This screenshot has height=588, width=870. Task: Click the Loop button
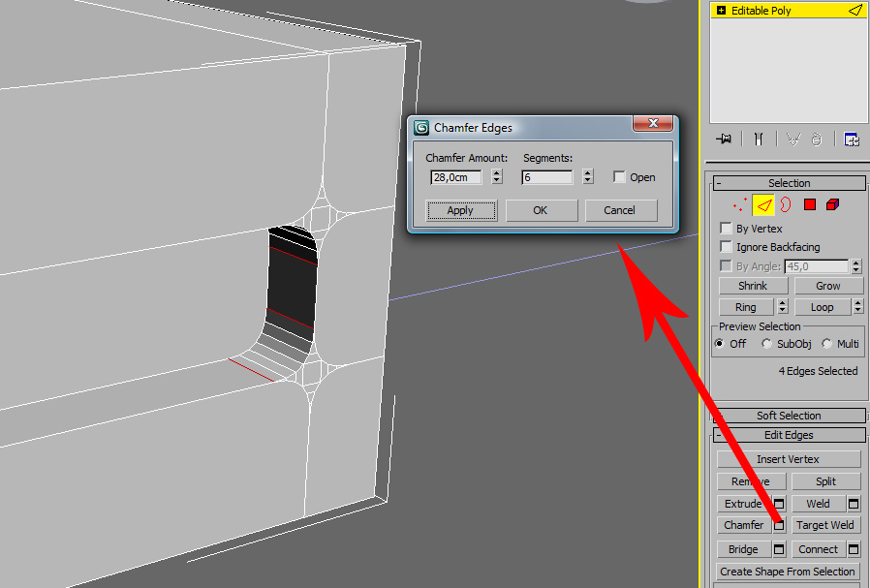(823, 307)
